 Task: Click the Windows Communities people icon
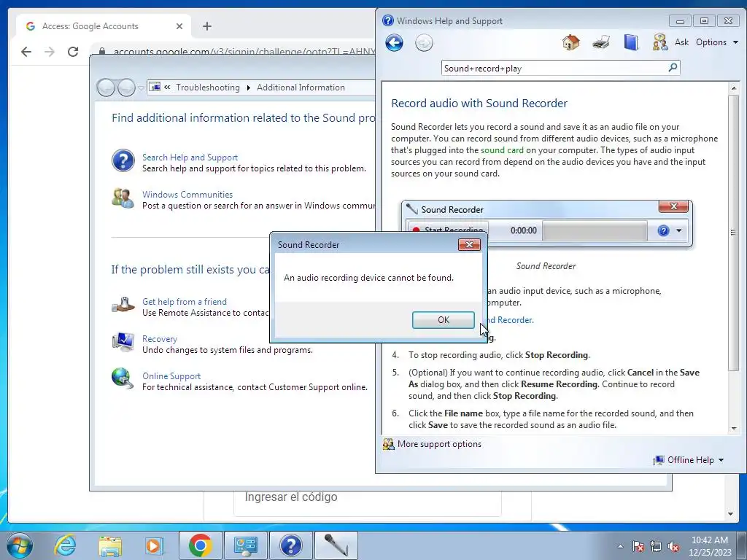point(123,198)
